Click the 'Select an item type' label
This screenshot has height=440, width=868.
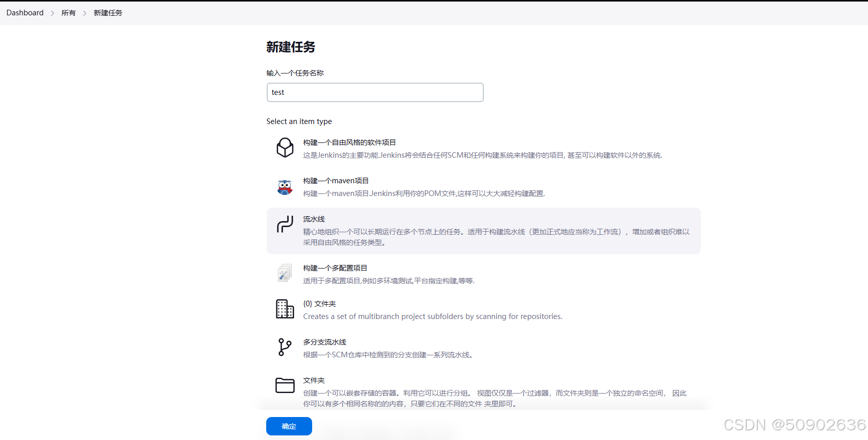pos(299,121)
